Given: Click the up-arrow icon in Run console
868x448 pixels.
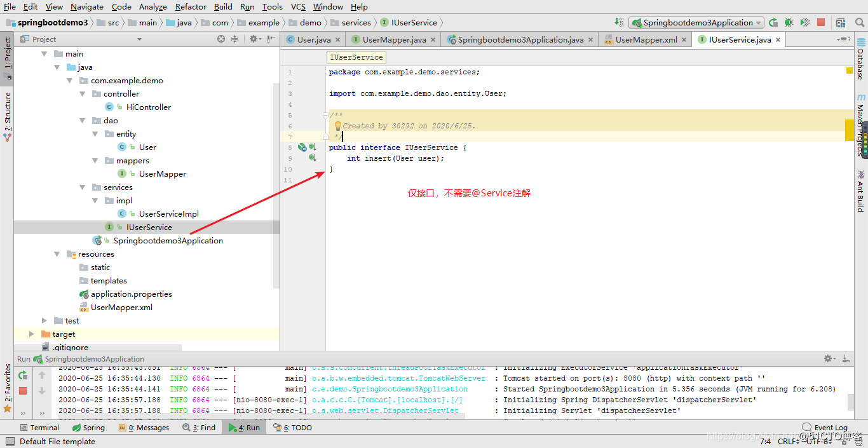Looking at the screenshot, I should [42, 375].
